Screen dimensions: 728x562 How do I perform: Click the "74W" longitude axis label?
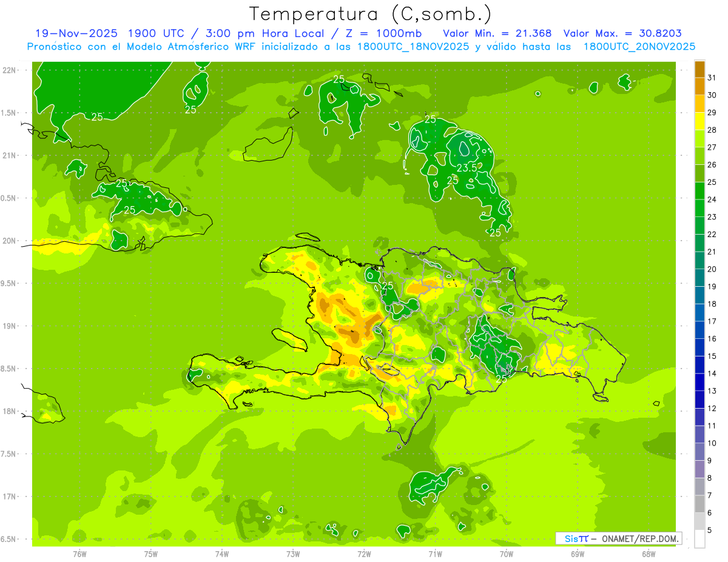[x=222, y=554]
